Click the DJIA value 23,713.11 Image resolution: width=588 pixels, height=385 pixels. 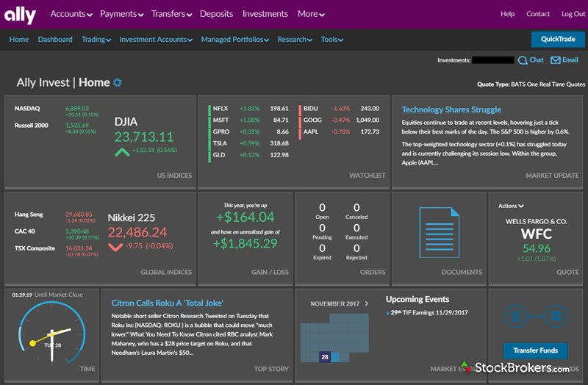144,137
